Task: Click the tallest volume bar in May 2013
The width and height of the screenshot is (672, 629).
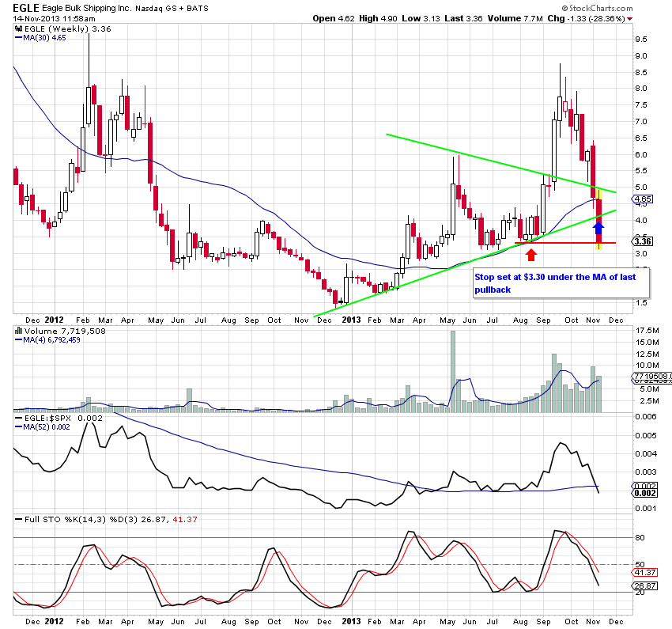Action: pos(453,371)
